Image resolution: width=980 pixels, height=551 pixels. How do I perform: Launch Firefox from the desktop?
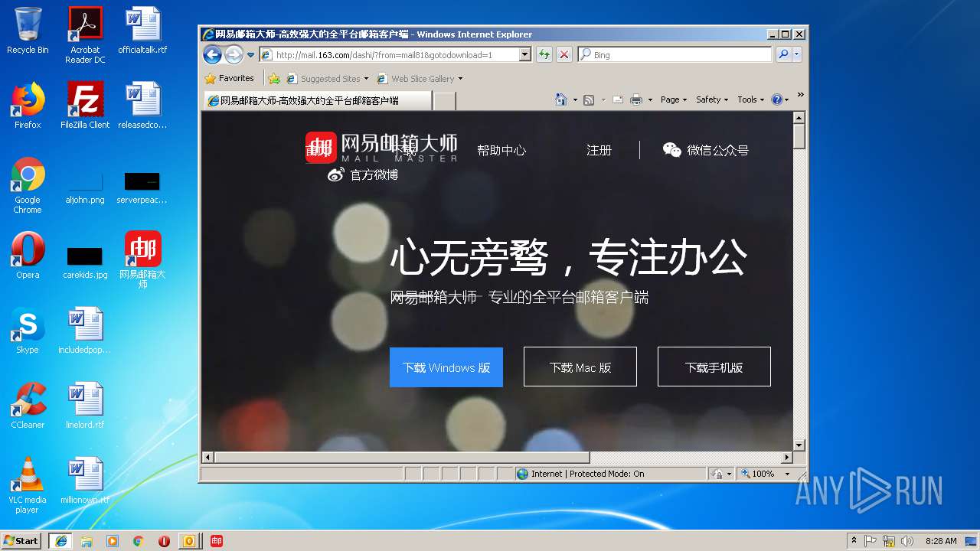[x=28, y=106]
